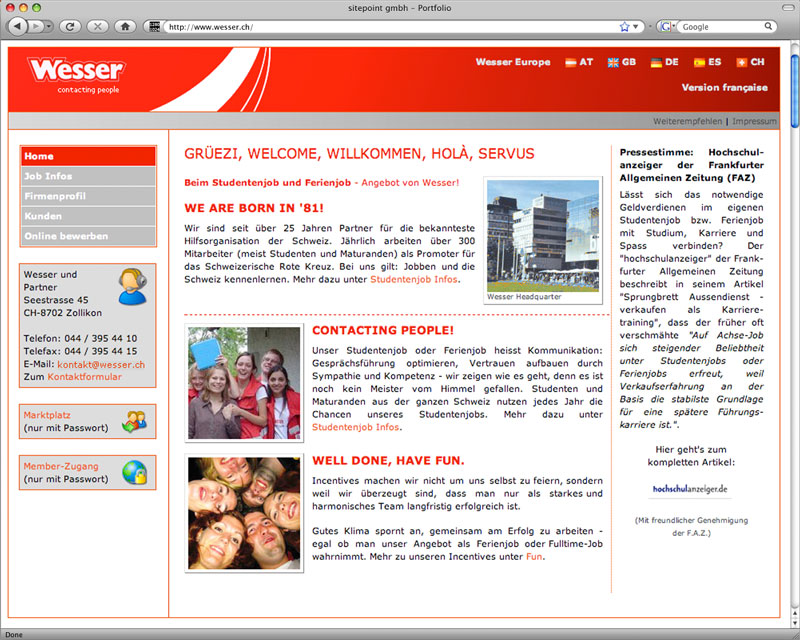Image resolution: width=800 pixels, height=640 pixels.
Task: Click the 'CH-8702 Zollikon' address line
Action: [63, 313]
